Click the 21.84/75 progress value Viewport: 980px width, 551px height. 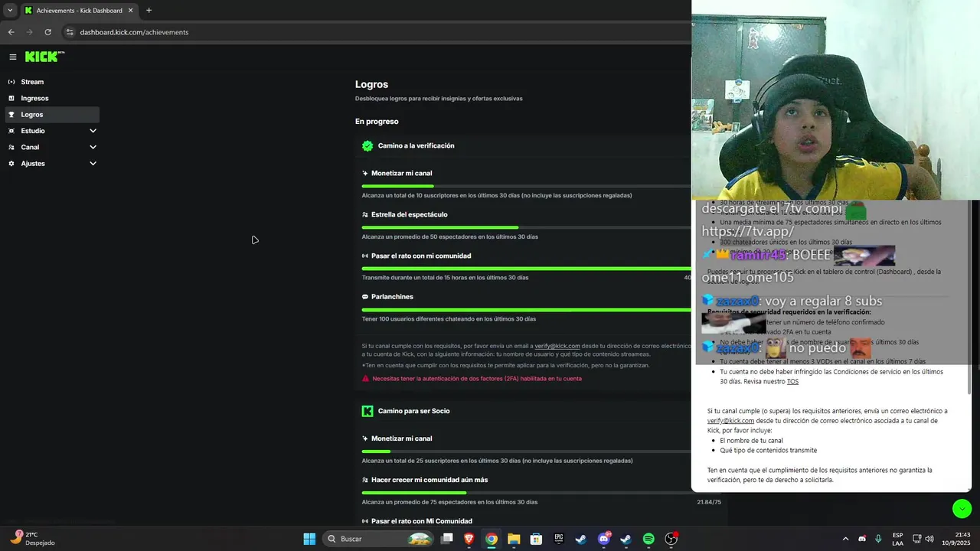(709, 502)
